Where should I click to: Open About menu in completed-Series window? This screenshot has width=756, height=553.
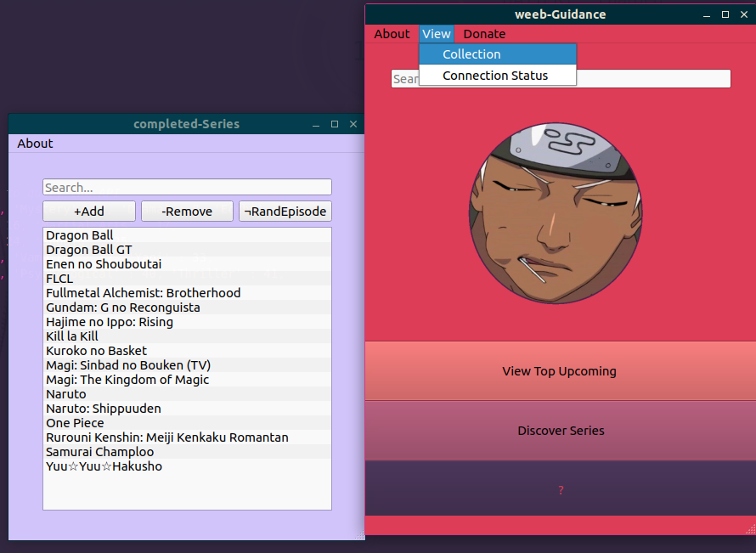(x=35, y=144)
